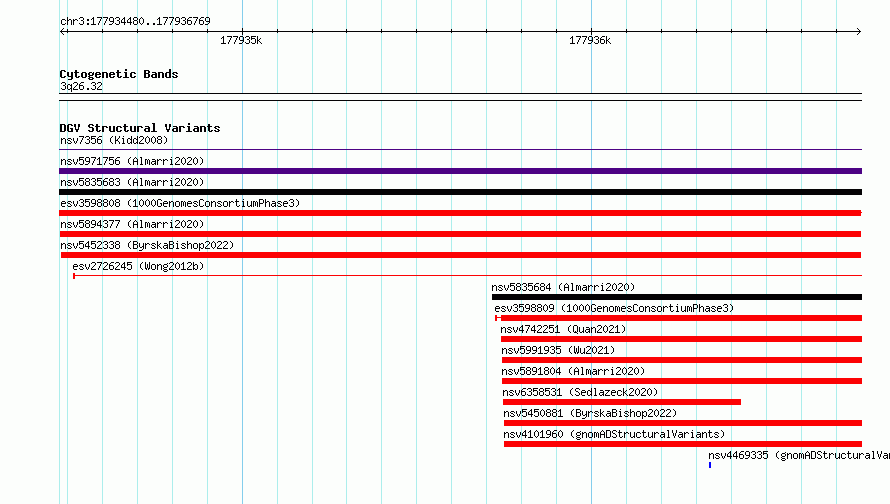Select the nsv5452338 red variant bar
The height and width of the screenshot is (504, 890).
460,255
